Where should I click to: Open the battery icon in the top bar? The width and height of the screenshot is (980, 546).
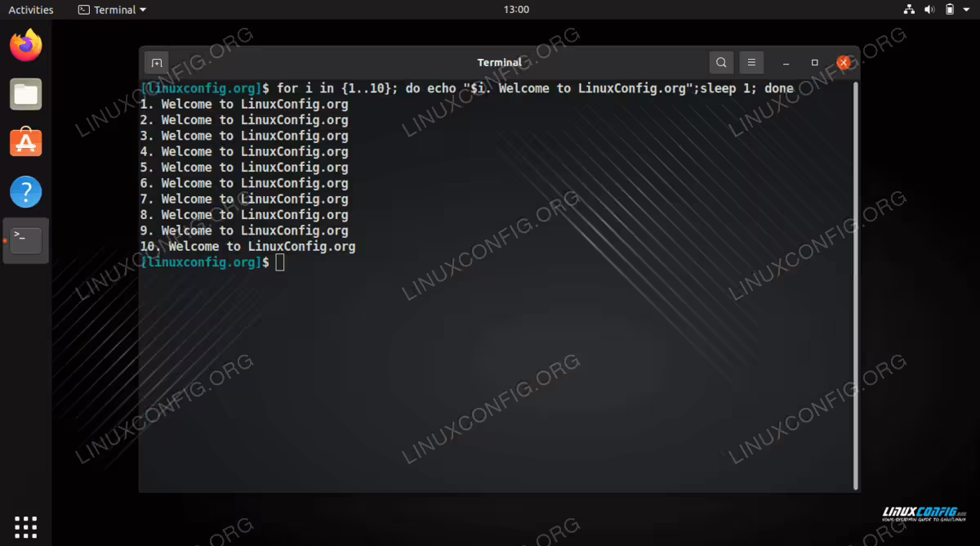950,10
